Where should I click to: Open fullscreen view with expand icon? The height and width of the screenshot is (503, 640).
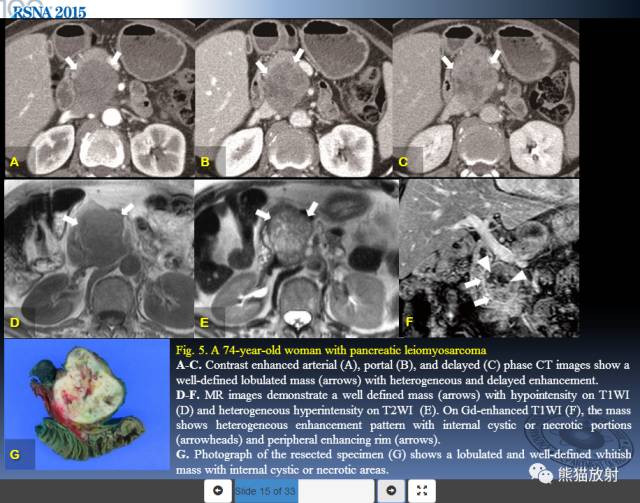[422, 491]
